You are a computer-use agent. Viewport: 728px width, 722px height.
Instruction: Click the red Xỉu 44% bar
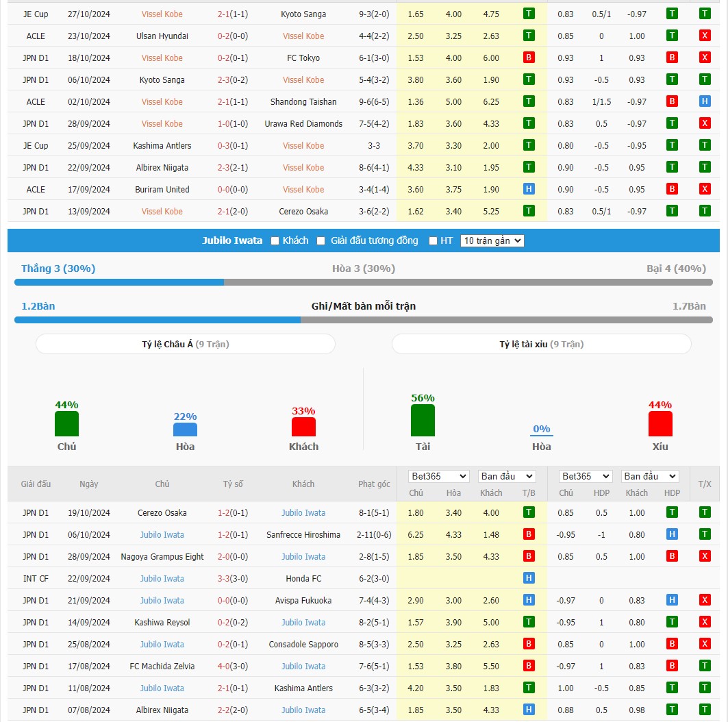(x=660, y=424)
